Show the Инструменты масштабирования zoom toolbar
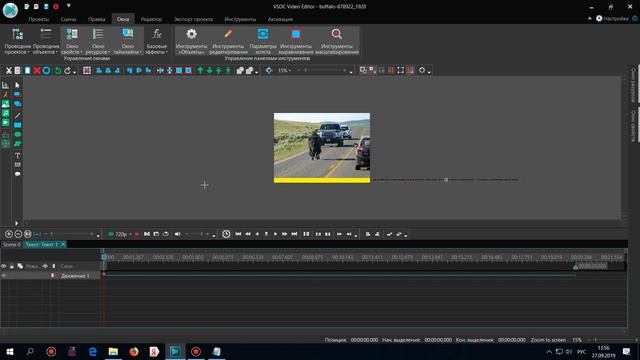This screenshot has height=360, width=640. 337,41
